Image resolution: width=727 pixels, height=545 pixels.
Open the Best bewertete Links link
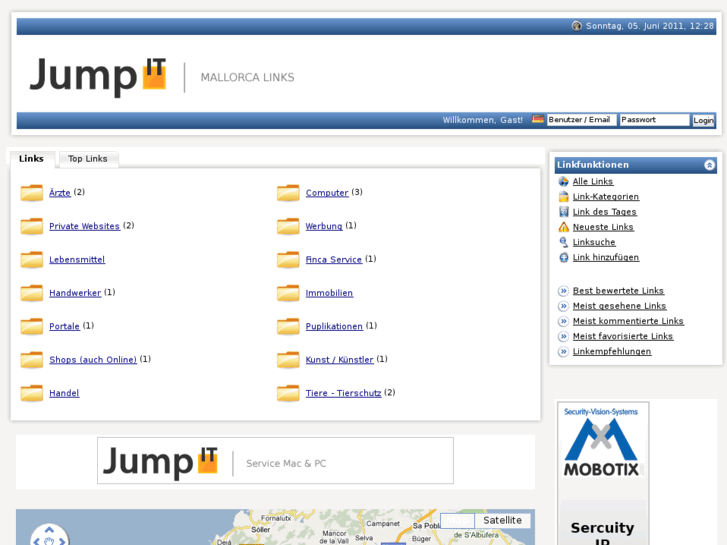point(618,291)
